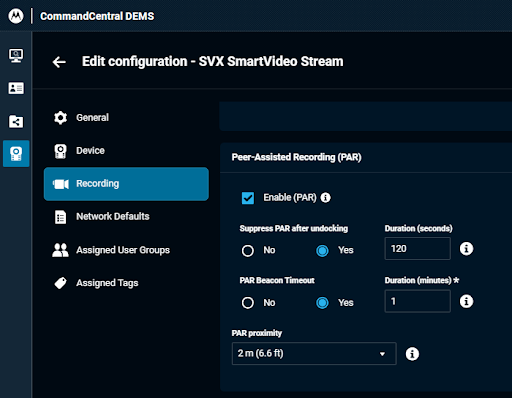Click the Duration (seconds) input field
The height and width of the screenshot is (398, 512).
click(417, 249)
